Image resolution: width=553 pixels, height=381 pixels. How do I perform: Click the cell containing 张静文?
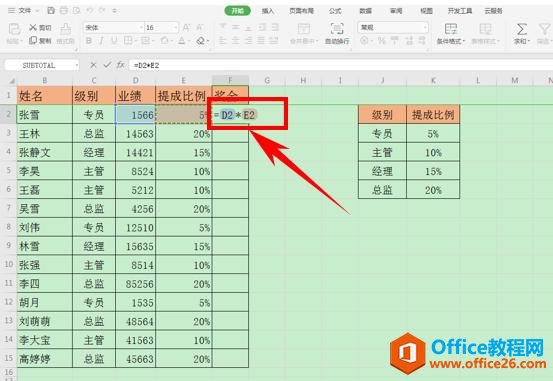[x=45, y=152]
